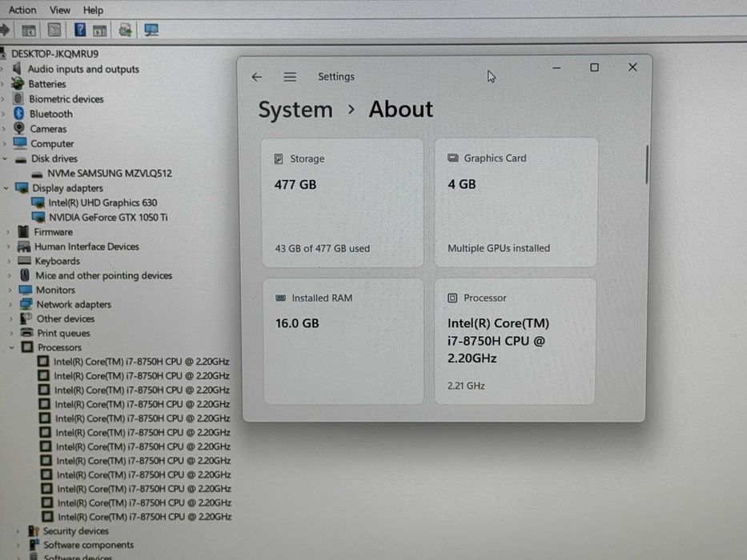Click the Print queues printer icon
747x560 pixels.
tap(27, 332)
